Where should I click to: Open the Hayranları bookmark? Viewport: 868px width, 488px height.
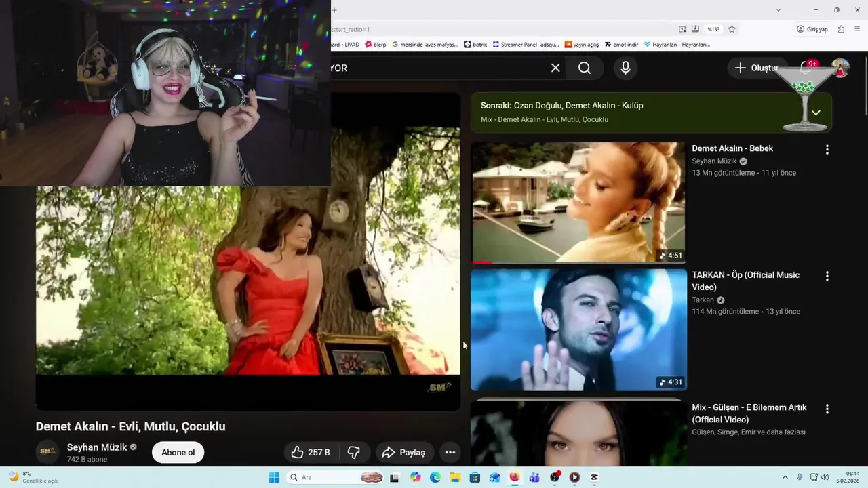677,45
